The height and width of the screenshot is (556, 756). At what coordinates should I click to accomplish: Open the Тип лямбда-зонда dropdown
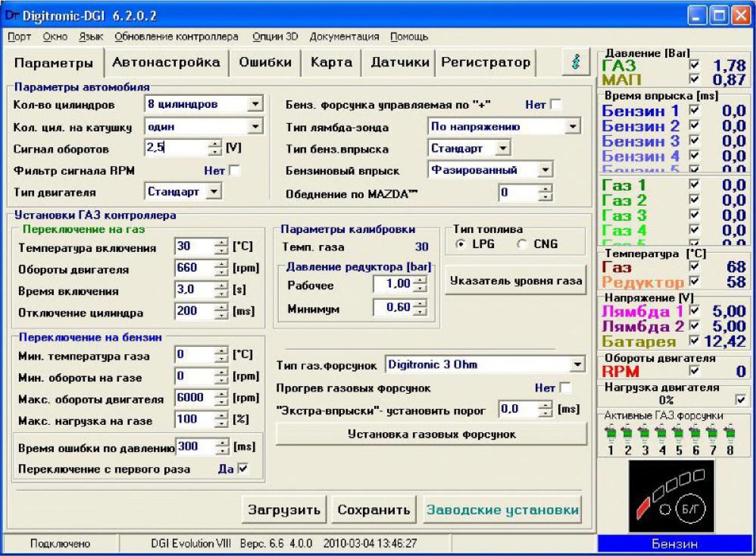pyautogui.click(x=573, y=126)
